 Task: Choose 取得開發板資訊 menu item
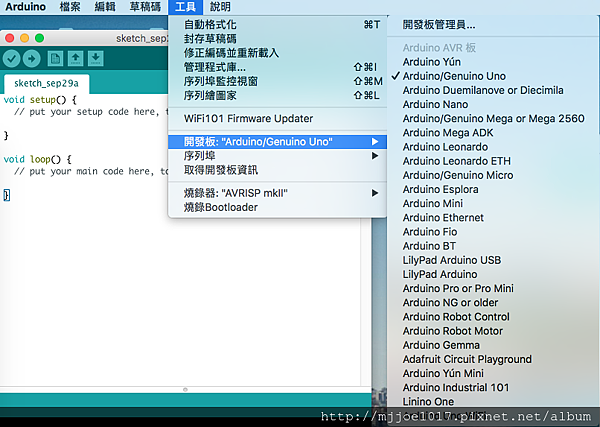(277, 170)
